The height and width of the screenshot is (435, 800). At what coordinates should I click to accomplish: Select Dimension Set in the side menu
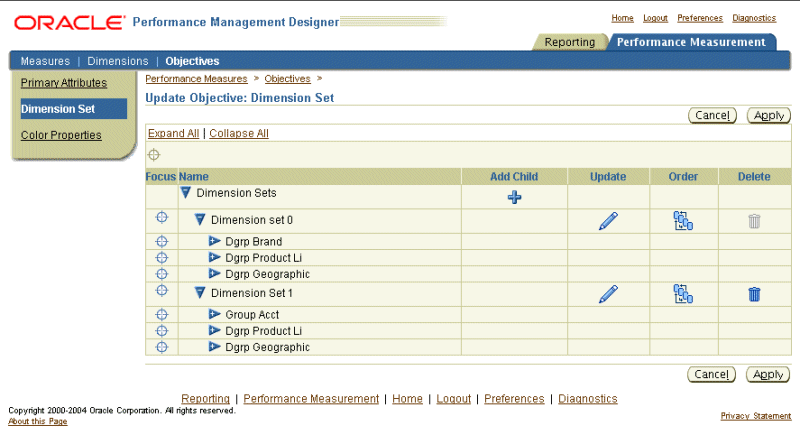click(x=73, y=109)
